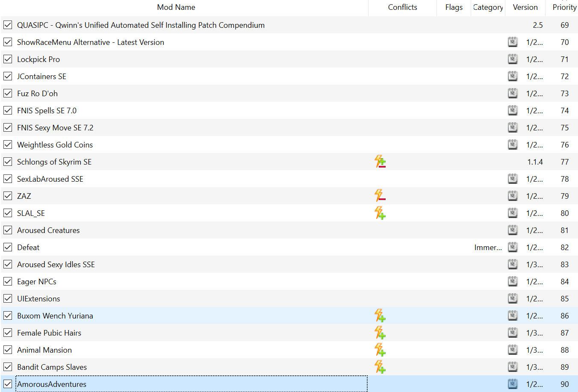This screenshot has width=578, height=392.
Task: Click version 1.1.4 of Schlongs of Skyrim
Action: [x=535, y=162]
